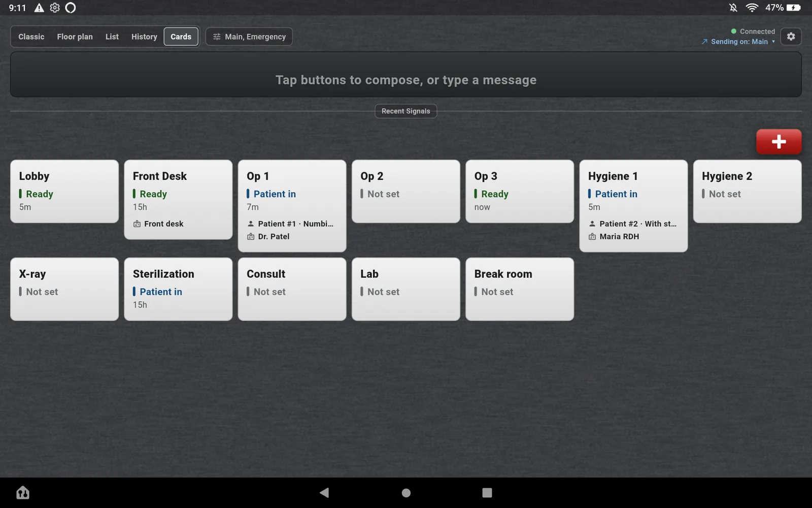Open the History tab
This screenshot has height=508, width=812.
144,37
